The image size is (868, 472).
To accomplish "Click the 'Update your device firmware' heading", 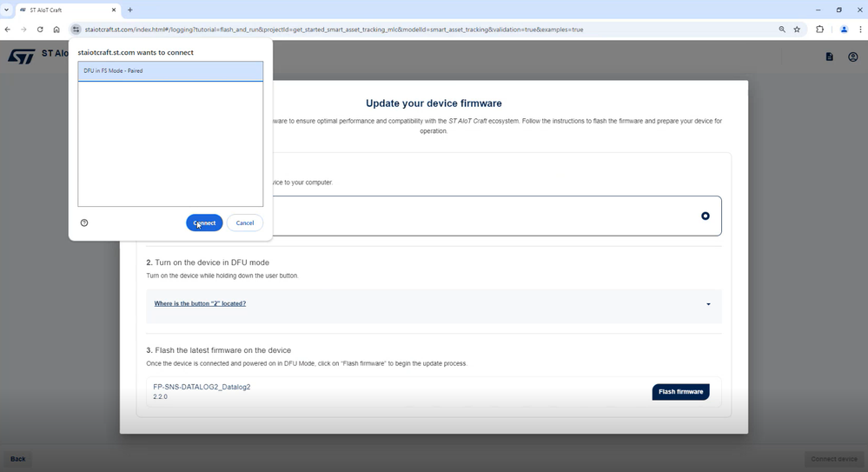I will (434, 103).
